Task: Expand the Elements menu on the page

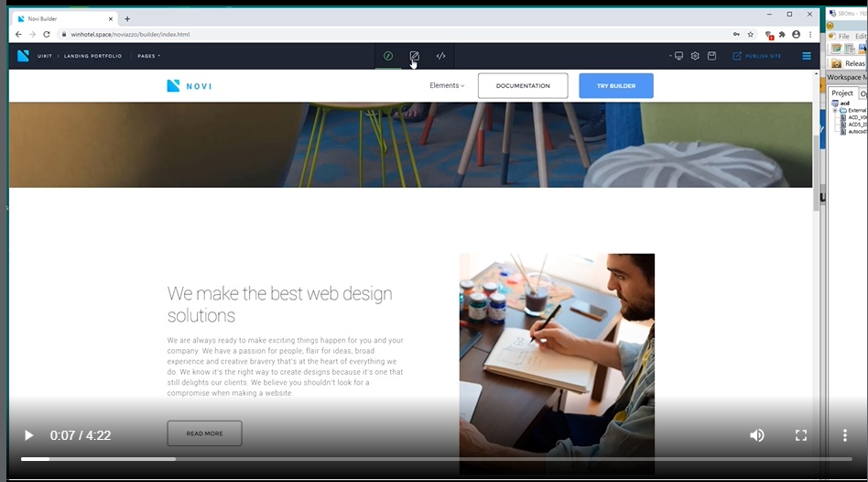Action: [447, 86]
